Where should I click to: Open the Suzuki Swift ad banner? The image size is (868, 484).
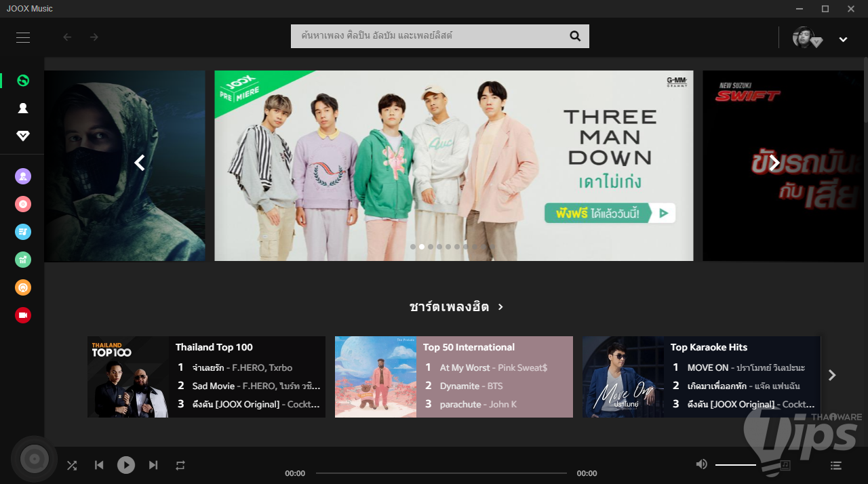[x=783, y=165]
